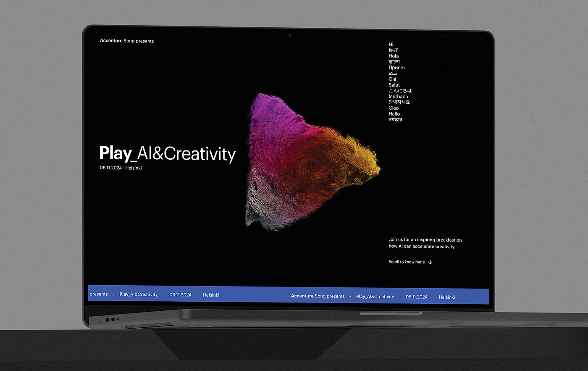Choose the Salut greeting in the list
This screenshot has width=588, height=371.
click(394, 85)
